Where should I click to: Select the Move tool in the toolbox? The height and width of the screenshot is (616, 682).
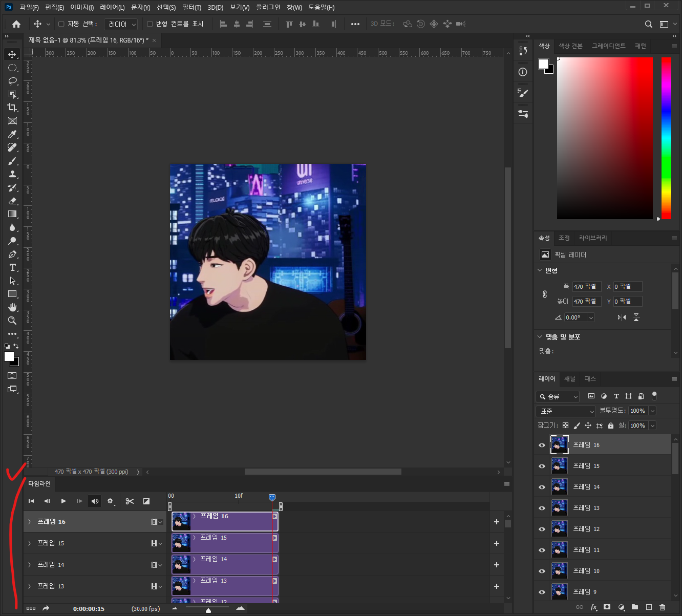(12, 54)
